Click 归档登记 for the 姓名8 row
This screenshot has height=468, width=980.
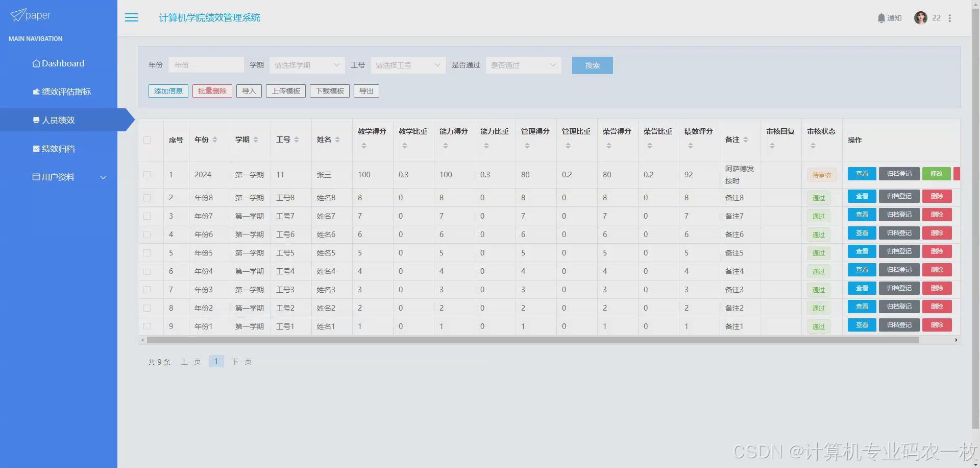pos(899,196)
